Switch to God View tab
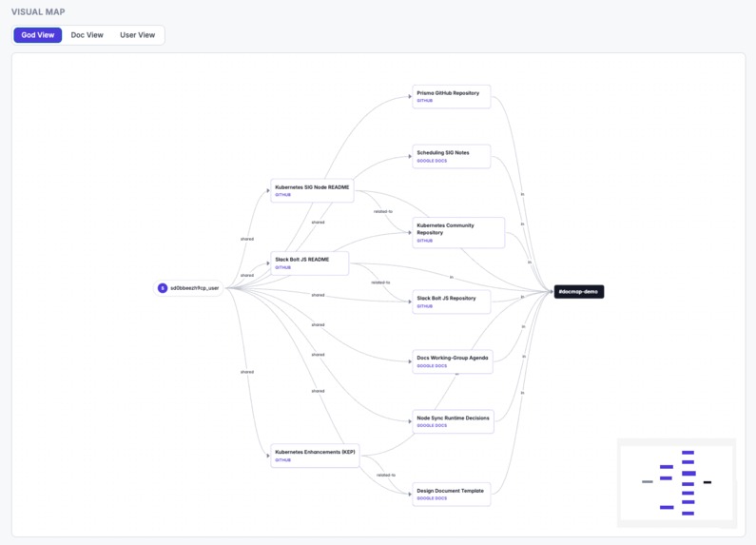Screen dimensions: 756x545 [38, 35]
